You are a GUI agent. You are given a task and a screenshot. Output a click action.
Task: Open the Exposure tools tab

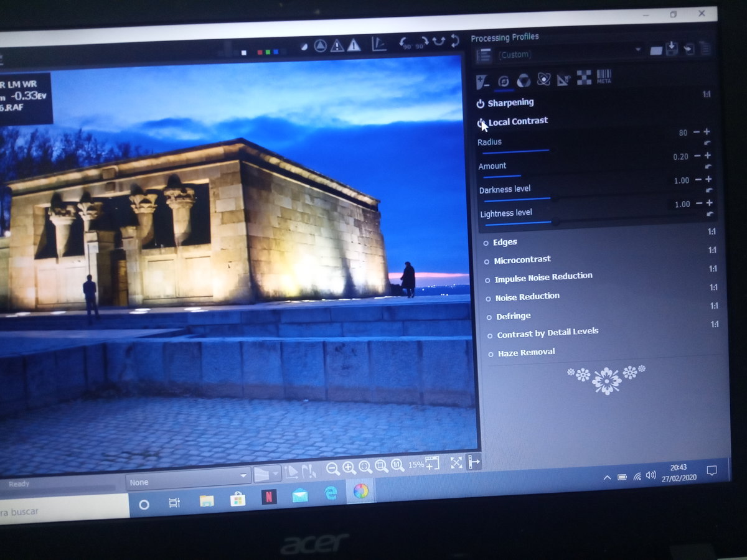pyautogui.click(x=483, y=81)
